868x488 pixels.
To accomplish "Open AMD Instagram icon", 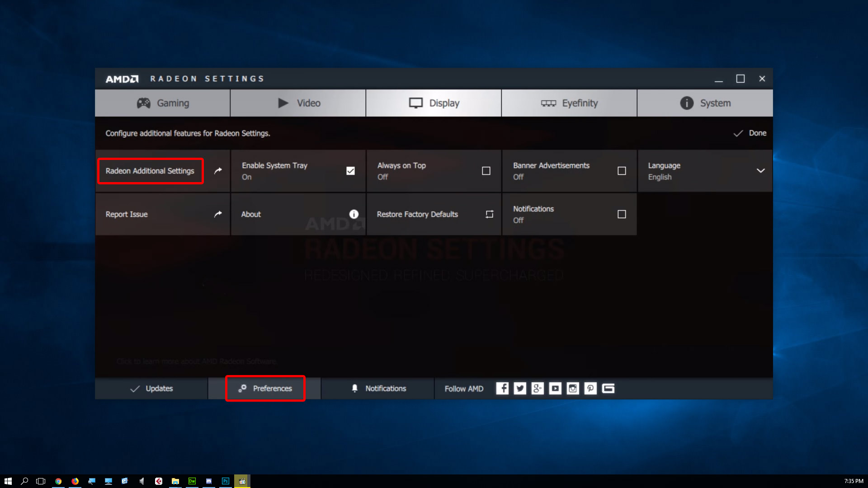I will click(x=573, y=389).
